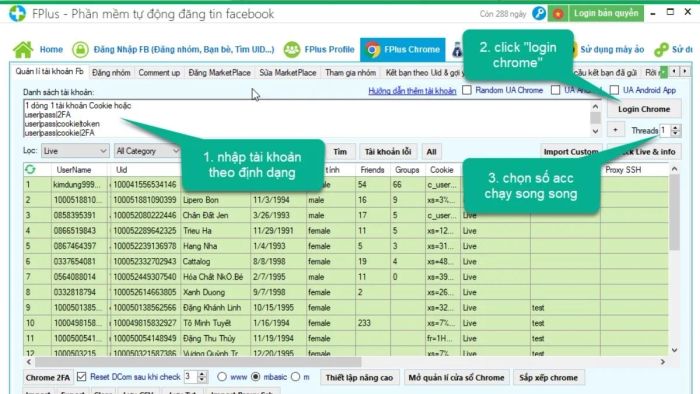Select row with name Cattalog
The width and height of the screenshot is (700, 394).
coord(346,261)
